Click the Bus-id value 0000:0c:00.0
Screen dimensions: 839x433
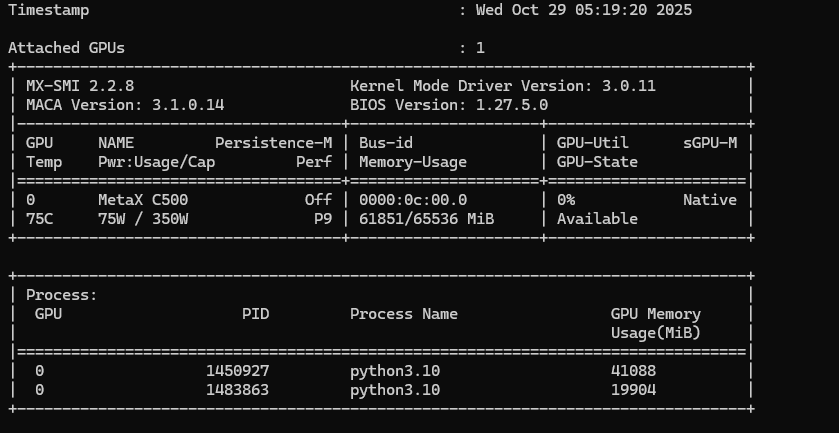point(413,200)
